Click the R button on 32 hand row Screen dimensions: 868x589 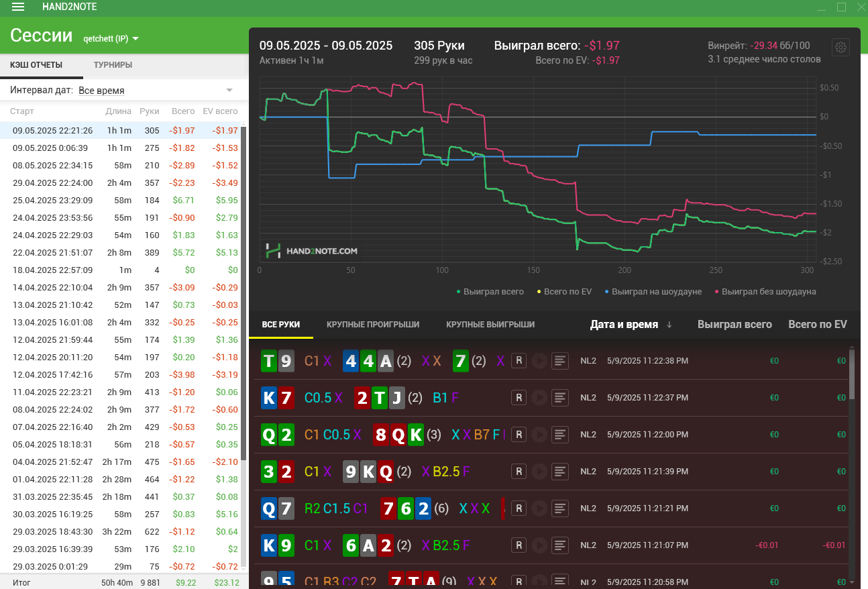[x=519, y=472]
